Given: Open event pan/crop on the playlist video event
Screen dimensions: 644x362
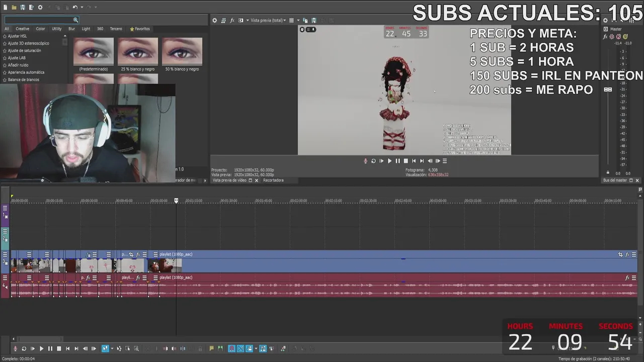Looking at the screenshot, I should [x=620, y=254].
